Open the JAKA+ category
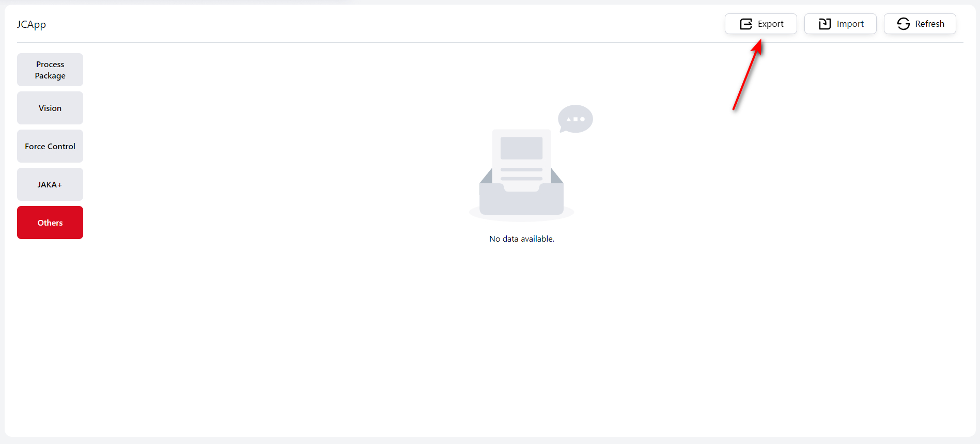Screen dimensions: 980x444 (50, 184)
